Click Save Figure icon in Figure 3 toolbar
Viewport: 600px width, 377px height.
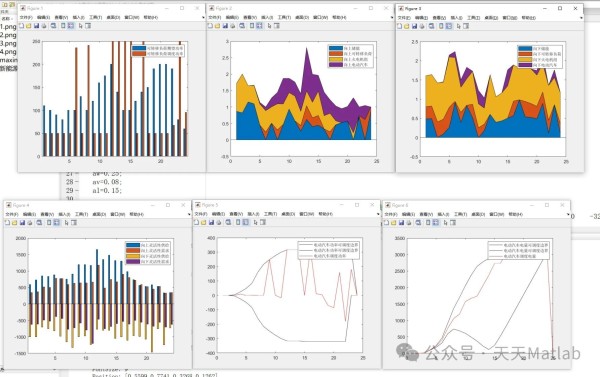[x=414, y=26]
